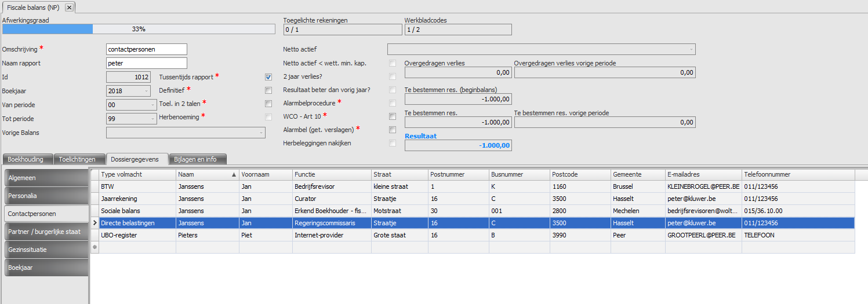Click the sort arrow in Naam column
Viewport: 868px width, 304px height.
(234, 174)
